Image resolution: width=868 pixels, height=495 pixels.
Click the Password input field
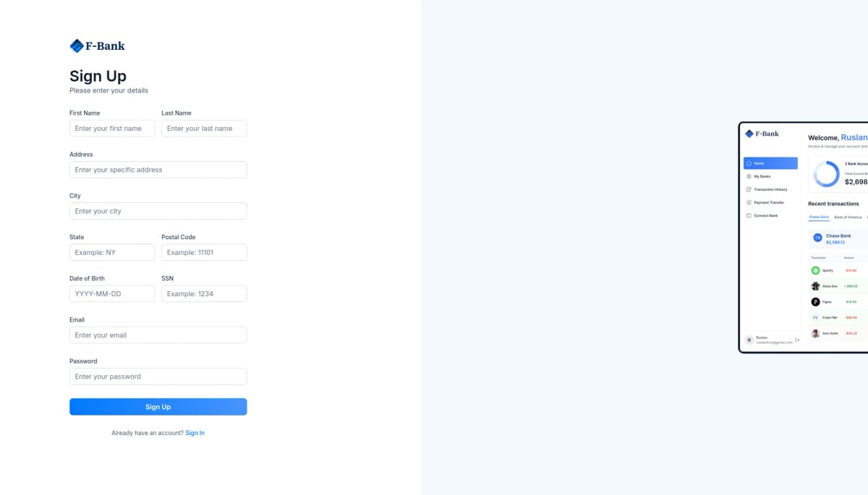(x=158, y=376)
